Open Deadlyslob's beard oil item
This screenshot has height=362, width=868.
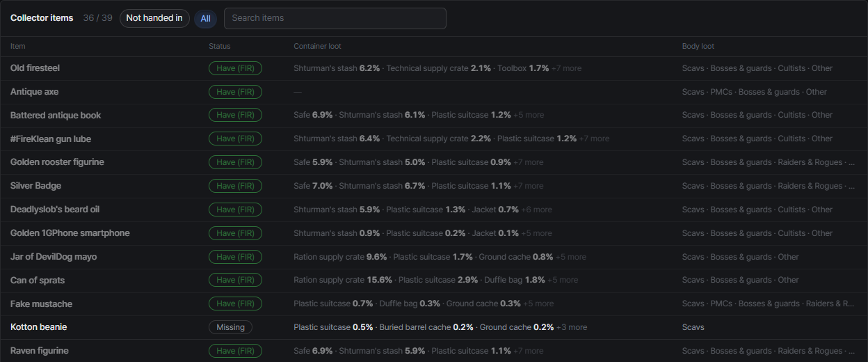55,210
